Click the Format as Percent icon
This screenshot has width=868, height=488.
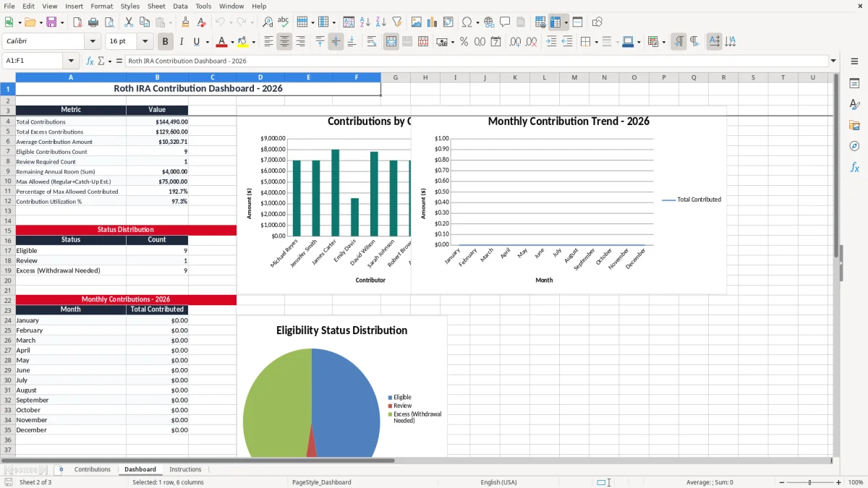pos(464,42)
